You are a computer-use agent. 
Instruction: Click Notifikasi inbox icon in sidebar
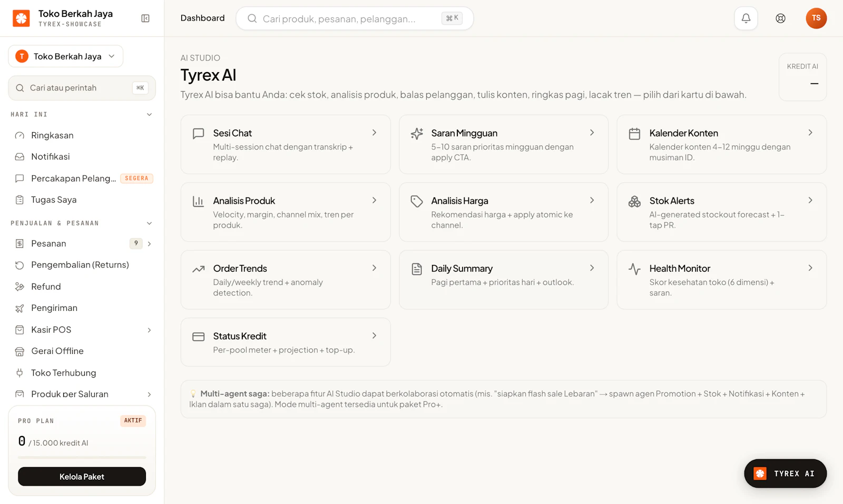click(x=19, y=156)
